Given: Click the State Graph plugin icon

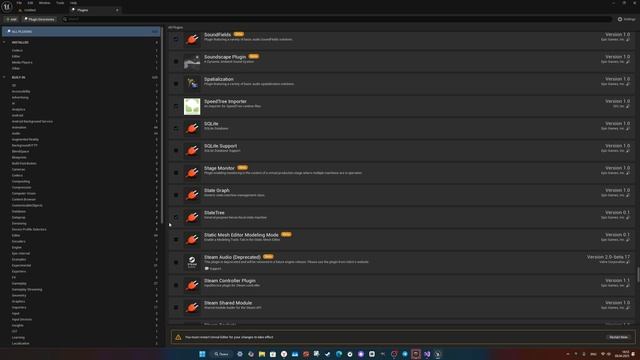Looking at the screenshot, I should click(x=192, y=195).
